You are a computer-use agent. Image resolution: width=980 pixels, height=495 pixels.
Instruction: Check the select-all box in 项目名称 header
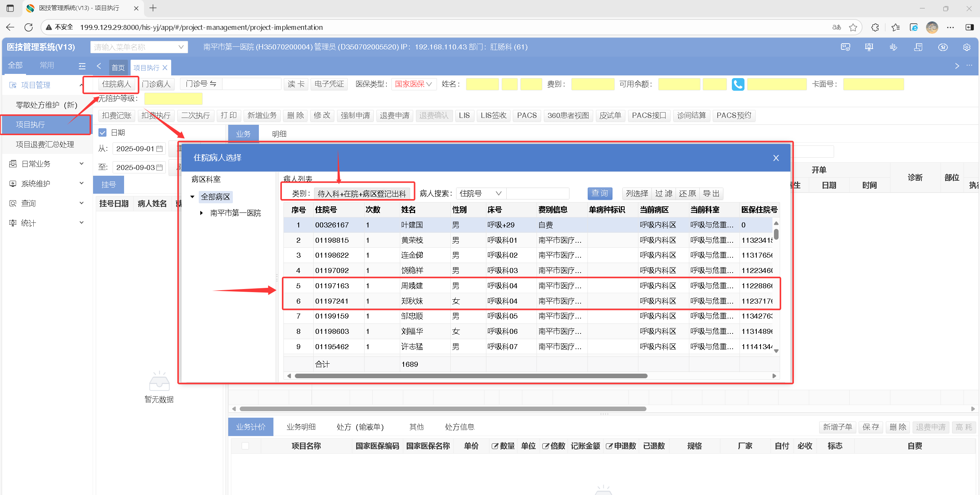pos(245,446)
